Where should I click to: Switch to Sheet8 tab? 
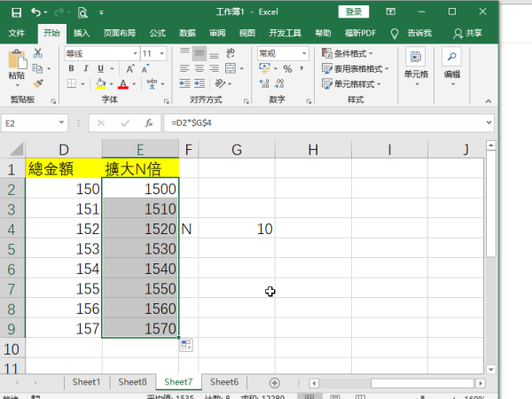pos(132,382)
